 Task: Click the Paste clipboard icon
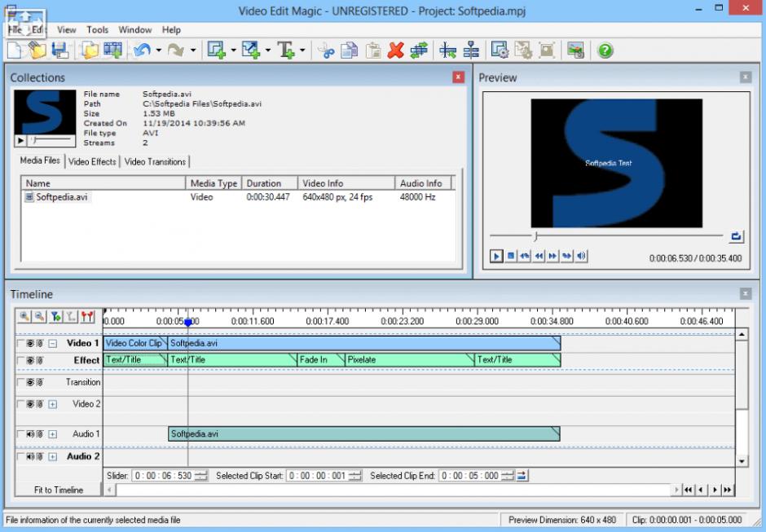pyautogui.click(x=372, y=51)
